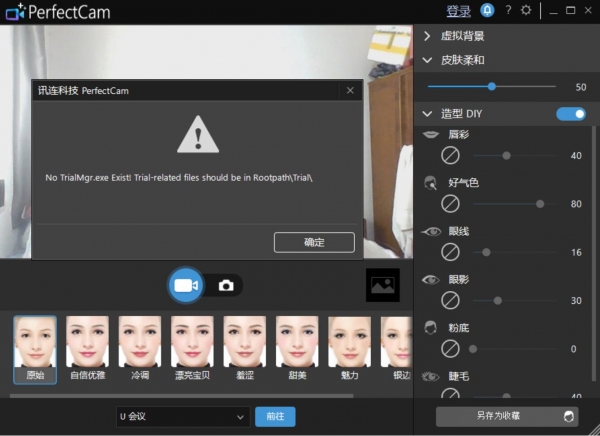Click the 登录 login link
This screenshot has width=600, height=436.
(458, 11)
